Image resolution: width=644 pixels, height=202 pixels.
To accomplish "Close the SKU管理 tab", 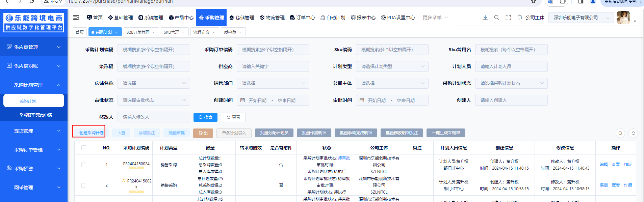I will [183, 32].
